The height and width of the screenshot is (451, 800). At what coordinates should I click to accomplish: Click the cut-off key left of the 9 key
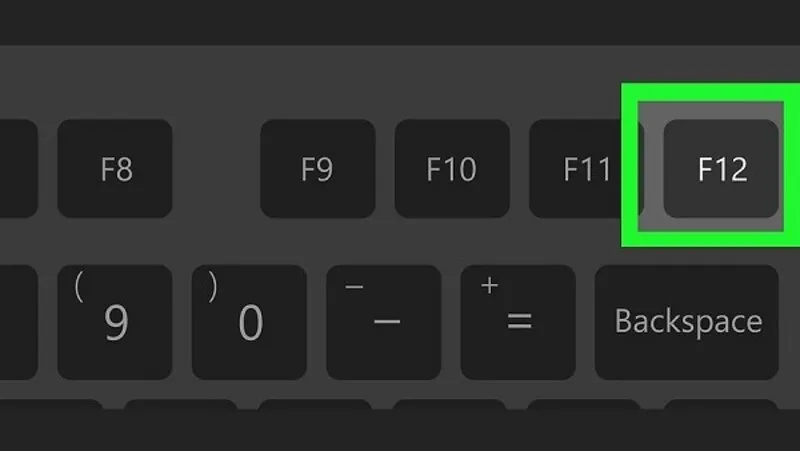pyautogui.click(x=18, y=322)
